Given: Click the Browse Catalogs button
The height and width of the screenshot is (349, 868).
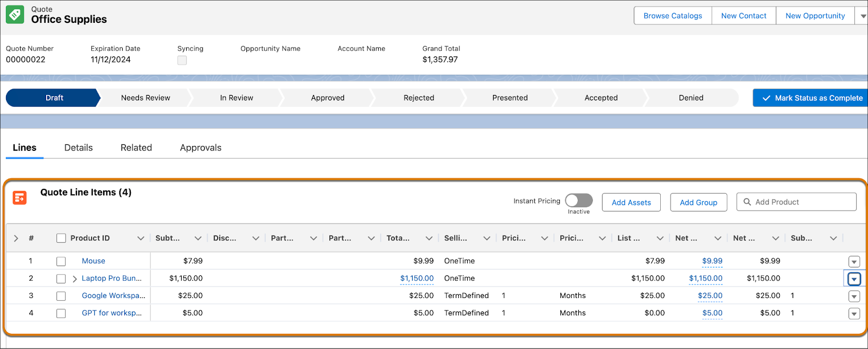Looking at the screenshot, I should [673, 16].
